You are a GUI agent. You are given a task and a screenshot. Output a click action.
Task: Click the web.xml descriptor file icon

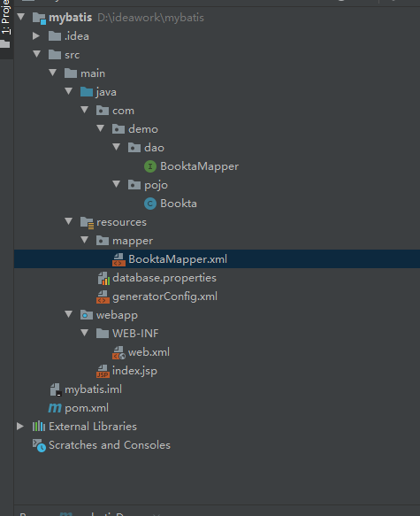[118, 352]
